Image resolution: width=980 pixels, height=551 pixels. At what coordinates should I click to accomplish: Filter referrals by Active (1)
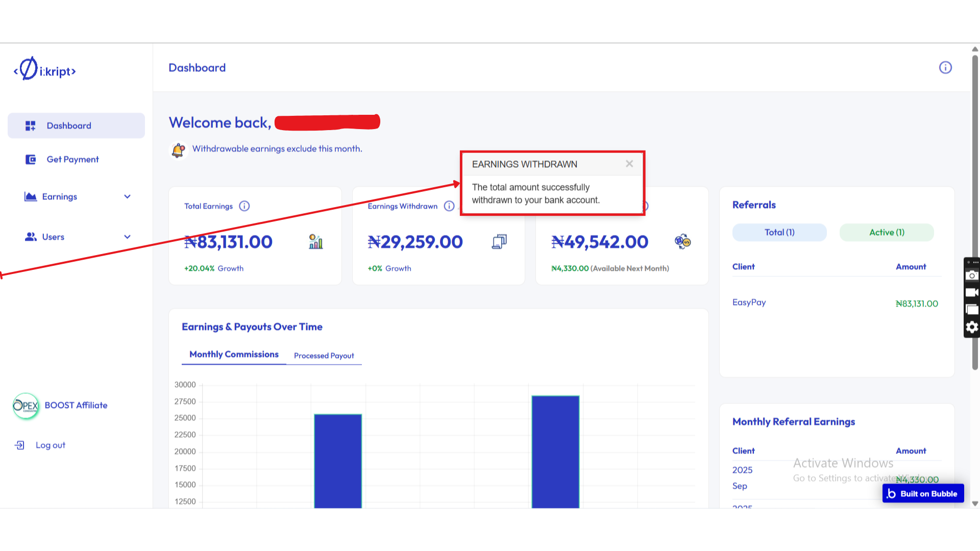pyautogui.click(x=887, y=233)
